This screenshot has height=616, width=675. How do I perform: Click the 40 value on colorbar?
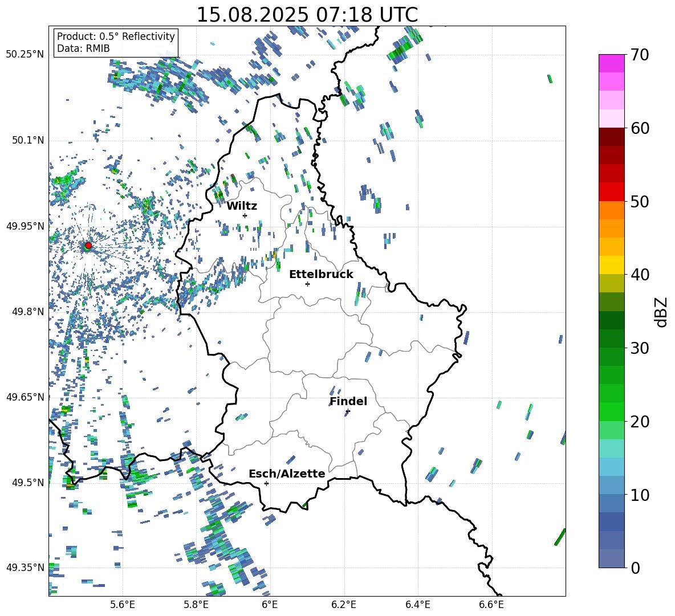click(x=640, y=275)
